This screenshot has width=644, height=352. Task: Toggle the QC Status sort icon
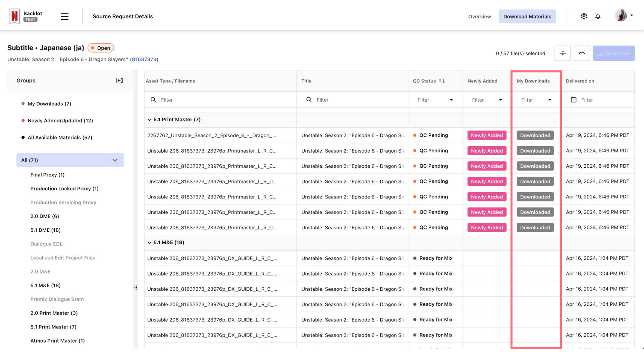442,81
